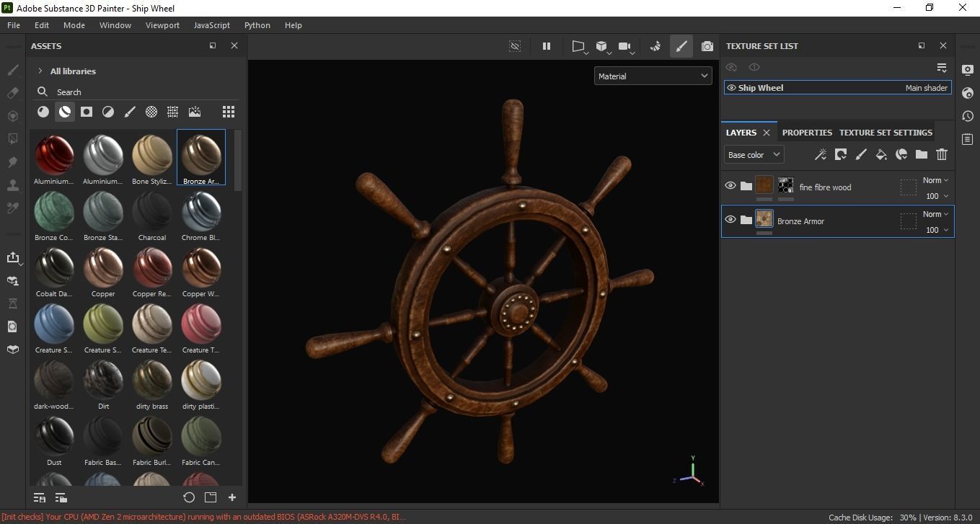Select the Paint brush tool in left toolbar
Image resolution: width=980 pixels, height=524 pixels.
coord(12,71)
